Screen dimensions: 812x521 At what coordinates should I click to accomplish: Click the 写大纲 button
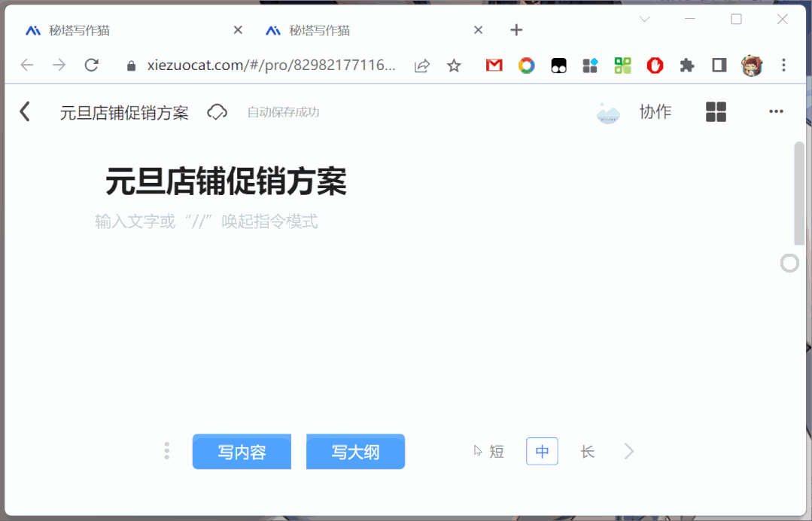tap(355, 451)
